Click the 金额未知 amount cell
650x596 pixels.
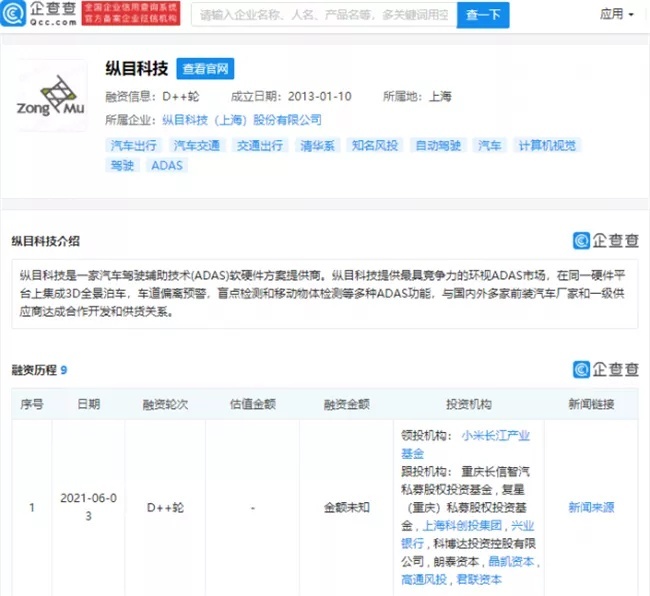[347, 507]
